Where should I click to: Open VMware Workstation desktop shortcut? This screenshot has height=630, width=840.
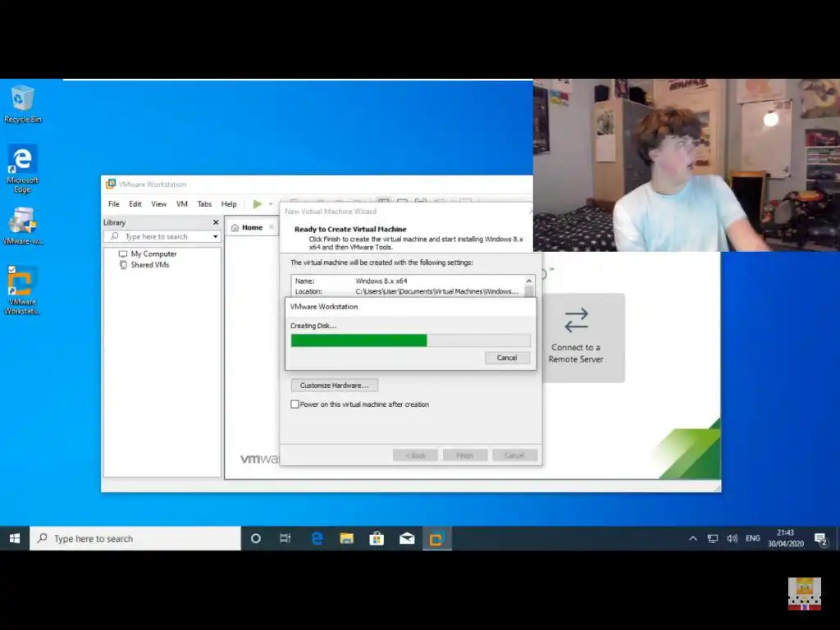(x=22, y=290)
